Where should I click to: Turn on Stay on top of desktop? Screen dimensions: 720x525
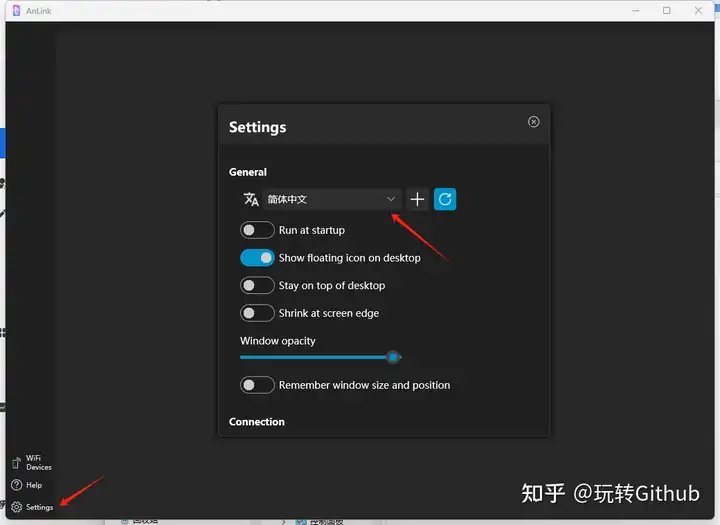pyautogui.click(x=257, y=285)
